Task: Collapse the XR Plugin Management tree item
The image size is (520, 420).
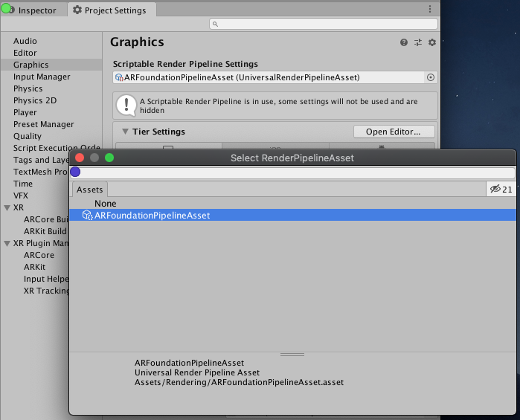Action: 7,243
